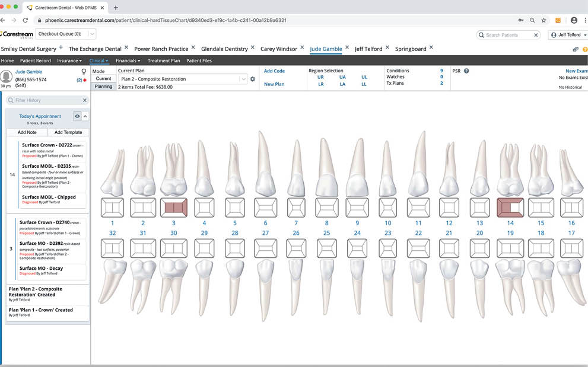This screenshot has width=588, height=367.
Task: Click the add tab plus icon after Smiley Dental Surgery
Action: pyautogui.click(x=61, y=48)
